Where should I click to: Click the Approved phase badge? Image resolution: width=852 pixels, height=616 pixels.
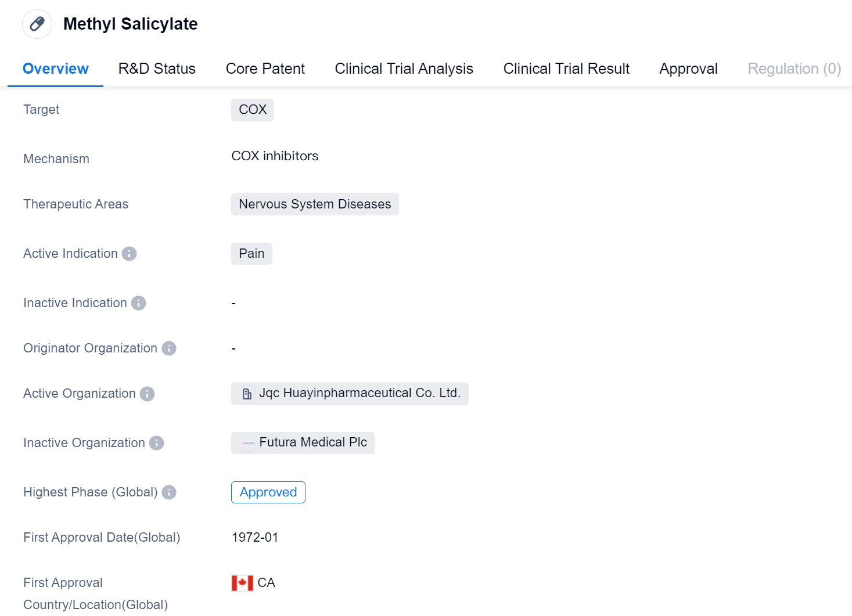point(268,492)
